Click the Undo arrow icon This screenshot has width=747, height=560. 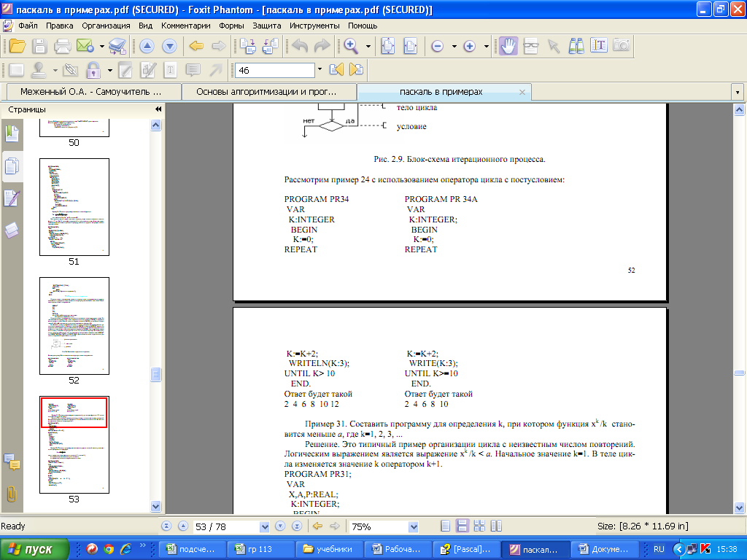tap(300, 46)
